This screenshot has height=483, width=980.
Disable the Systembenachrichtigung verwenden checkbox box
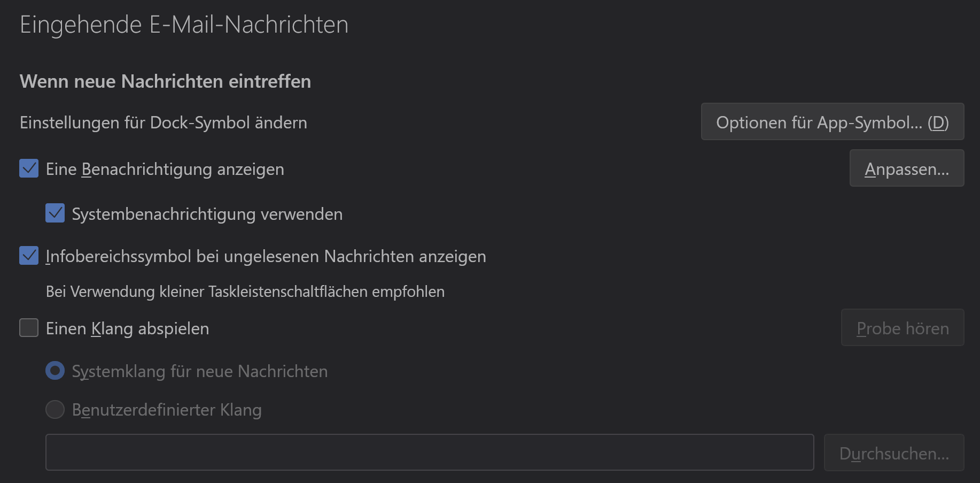tap(55, 213)
